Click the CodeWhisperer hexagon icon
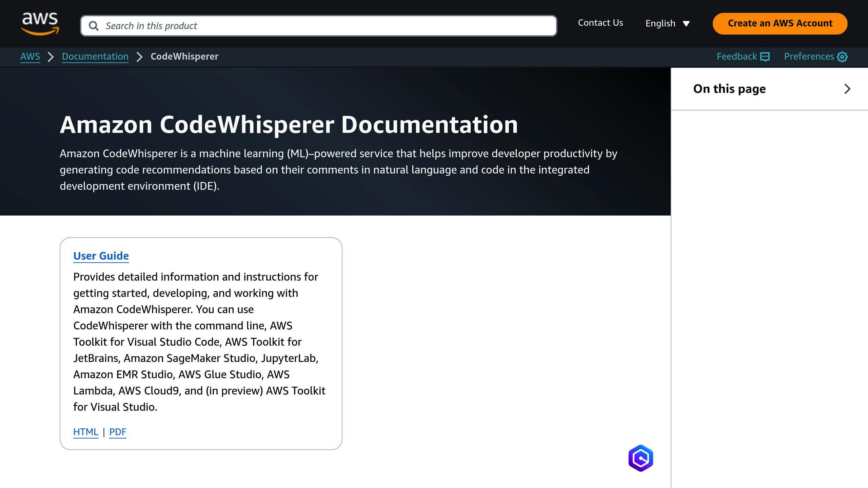 (x=641, y=459)
